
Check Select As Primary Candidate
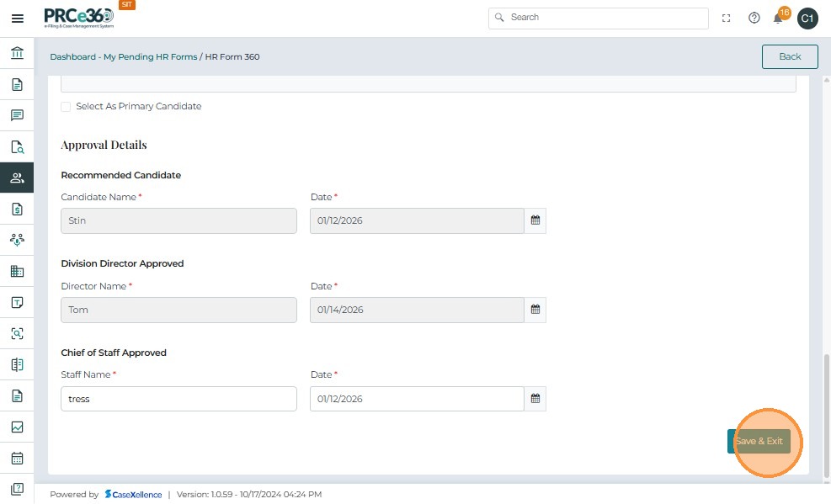click(x=66, y=107)
